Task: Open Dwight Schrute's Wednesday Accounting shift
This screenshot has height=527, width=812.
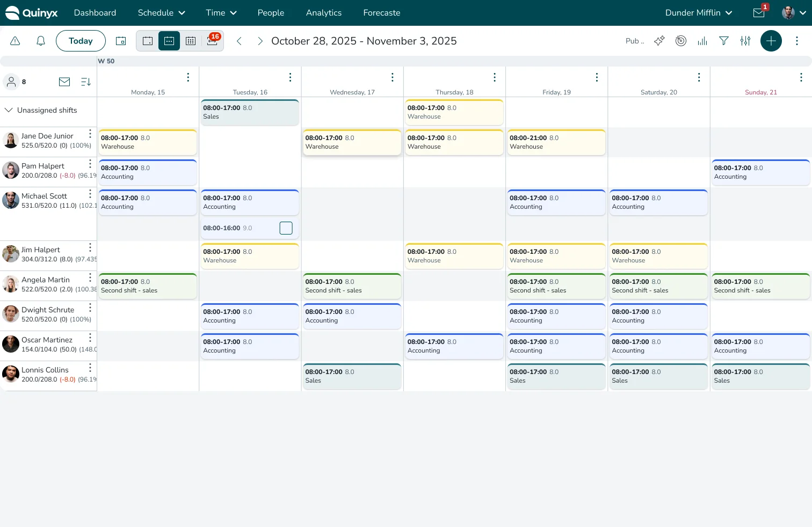Action: click(352, 316)
